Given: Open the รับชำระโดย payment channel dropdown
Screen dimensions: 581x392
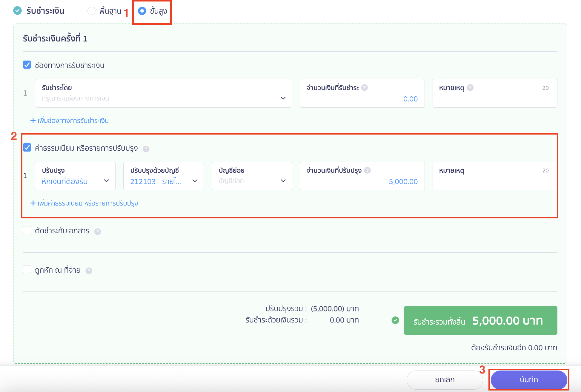Looking at the screenshot, I should click(163, 93).
